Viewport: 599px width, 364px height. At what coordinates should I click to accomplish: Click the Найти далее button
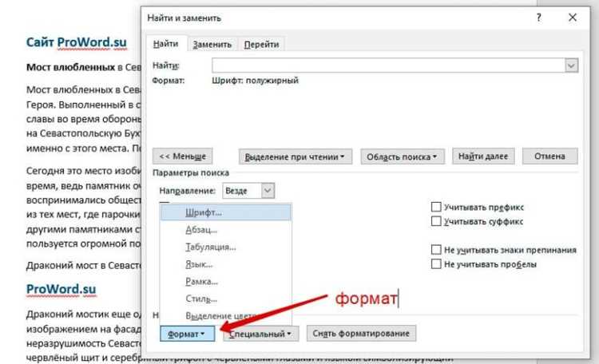(483, 156)
